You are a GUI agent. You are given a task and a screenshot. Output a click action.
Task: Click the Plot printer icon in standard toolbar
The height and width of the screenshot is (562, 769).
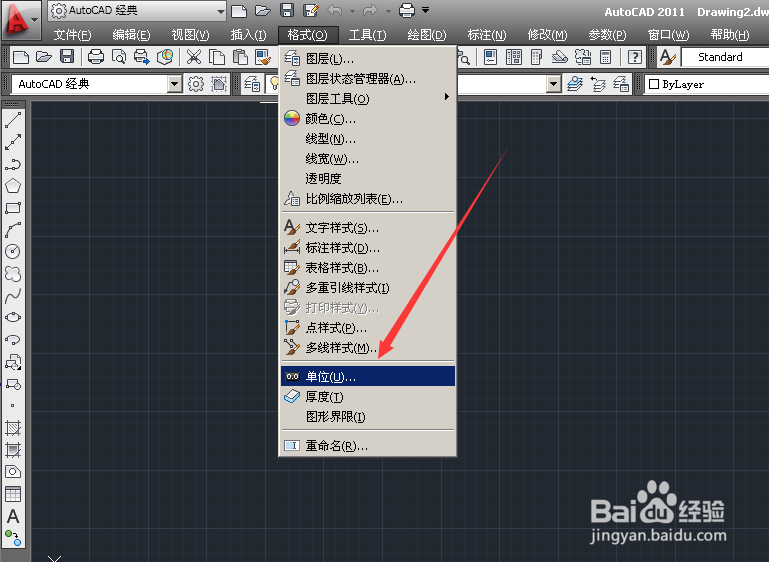pos(96,57)
